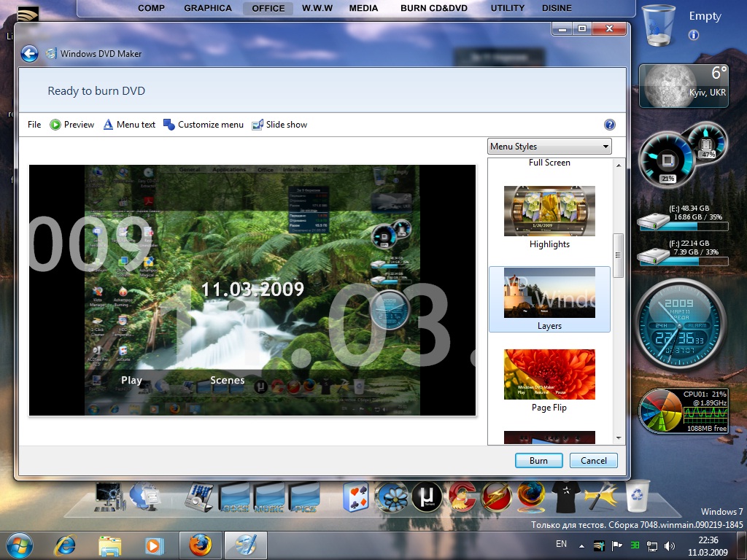Launch CCleaner from the dock
Screen dimensions: 747x560
(461, 497)
